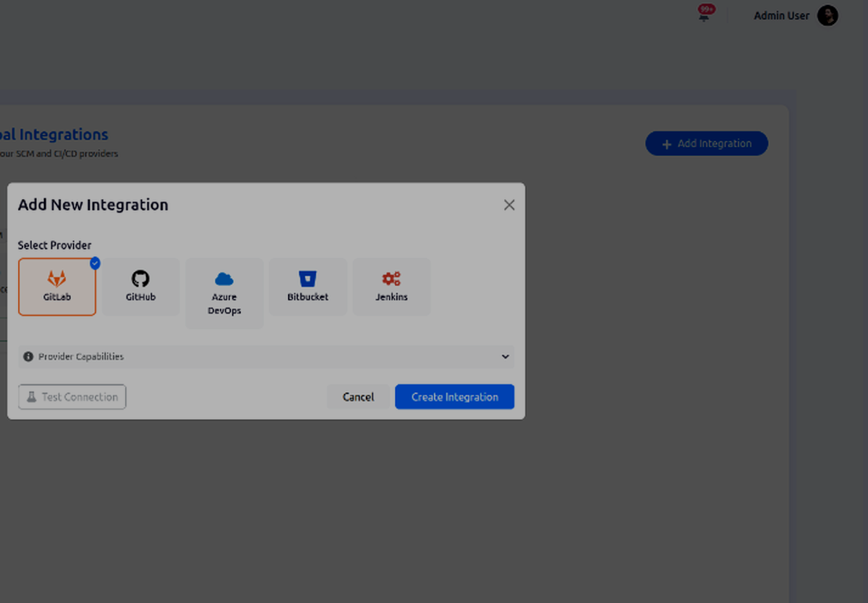The image size is (868, 603).
Task: Click the Admin User name
Action: [781, 16]
